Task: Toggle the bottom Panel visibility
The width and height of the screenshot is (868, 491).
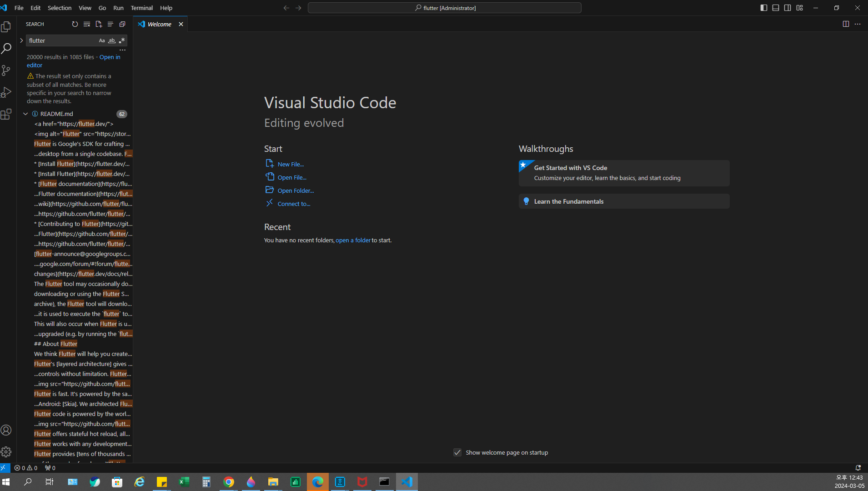Action: 776,8
